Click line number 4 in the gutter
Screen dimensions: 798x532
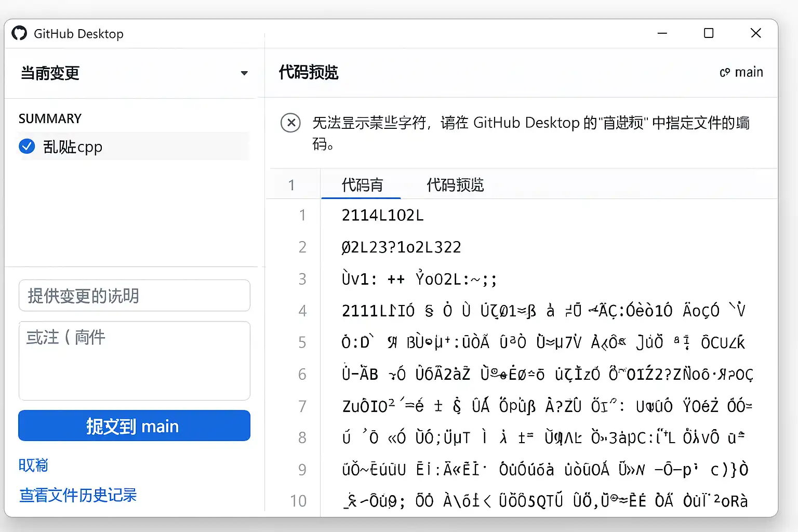[x=302, y=311]
